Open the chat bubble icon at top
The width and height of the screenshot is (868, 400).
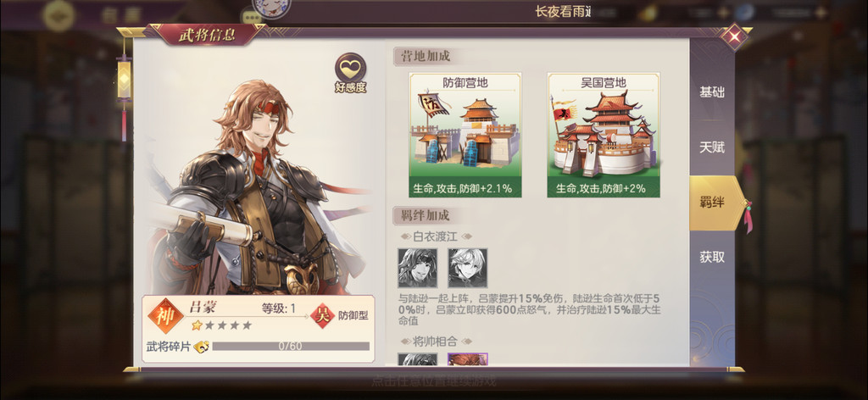click(252, 18)
